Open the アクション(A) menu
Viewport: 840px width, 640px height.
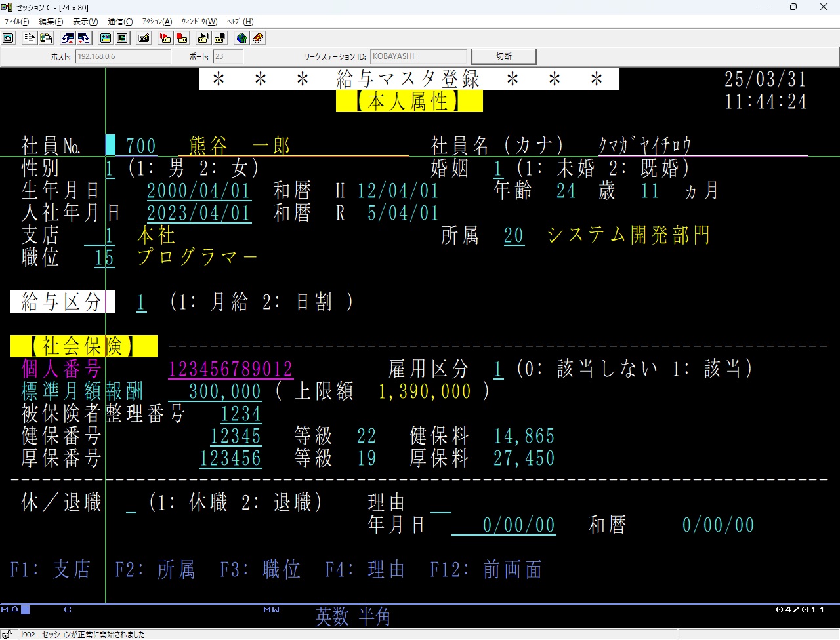[x=157, y=22]
